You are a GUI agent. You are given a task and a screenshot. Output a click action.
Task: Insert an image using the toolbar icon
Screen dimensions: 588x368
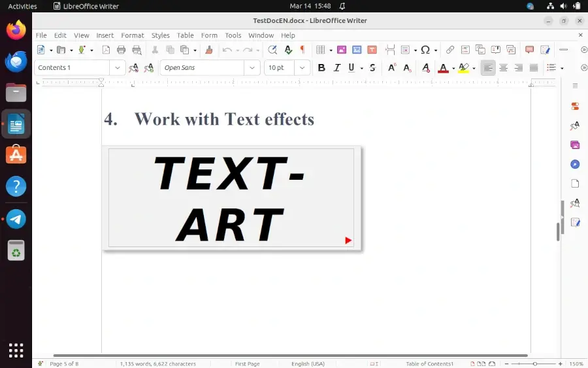[340, 50]
